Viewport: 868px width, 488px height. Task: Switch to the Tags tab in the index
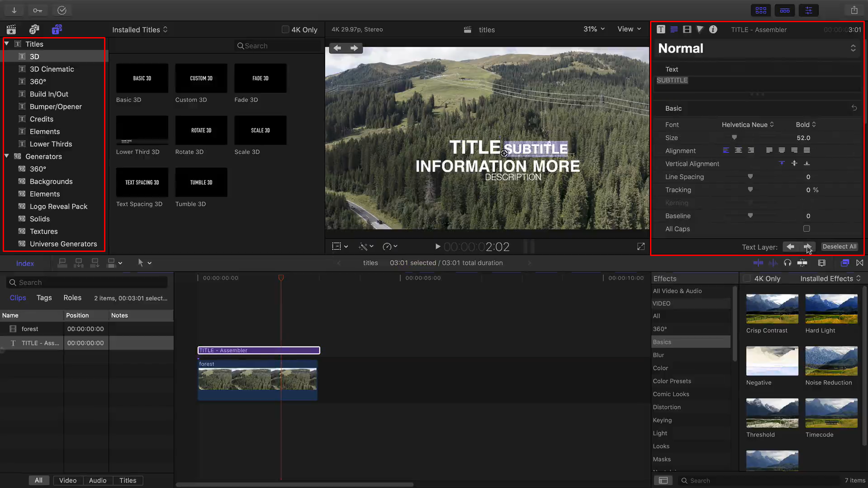tap(44, 298)
